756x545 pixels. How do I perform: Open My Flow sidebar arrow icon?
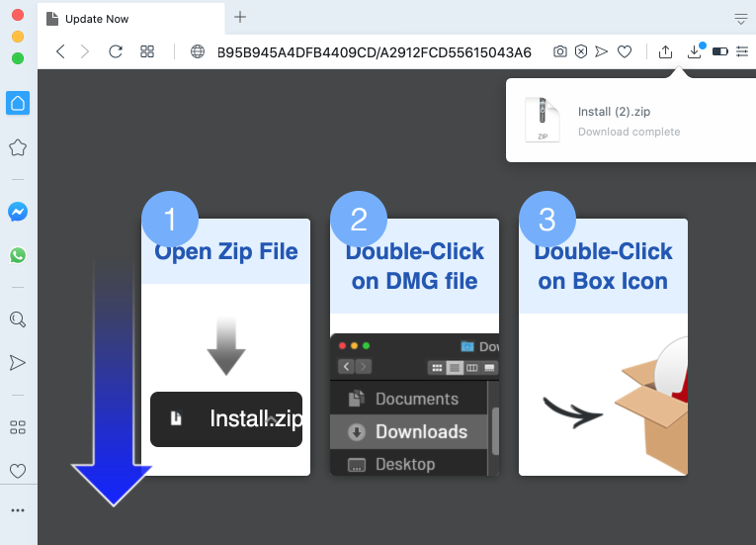18,363
